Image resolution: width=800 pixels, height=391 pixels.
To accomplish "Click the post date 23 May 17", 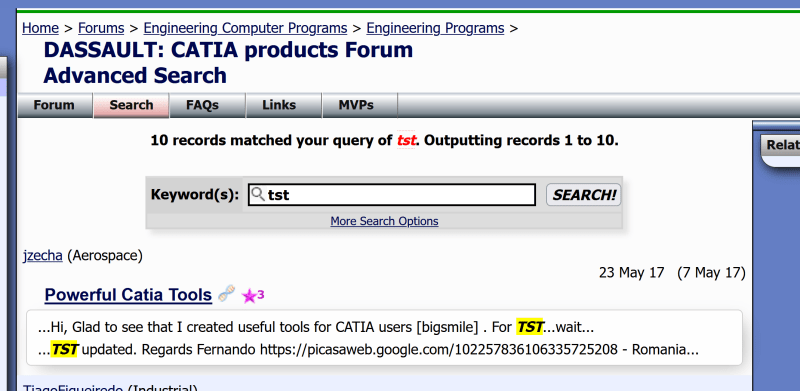I will [632, 273].
